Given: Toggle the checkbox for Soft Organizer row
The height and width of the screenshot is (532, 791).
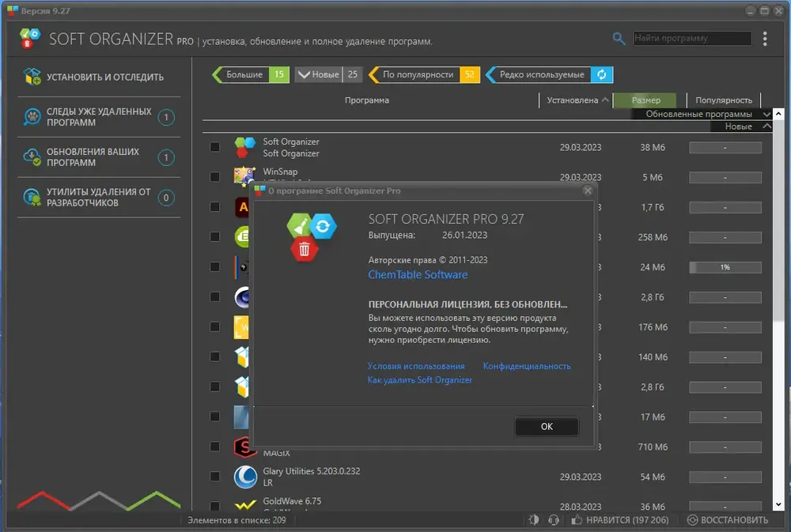Looking at the screenshot, I should (x=215, y=147).
